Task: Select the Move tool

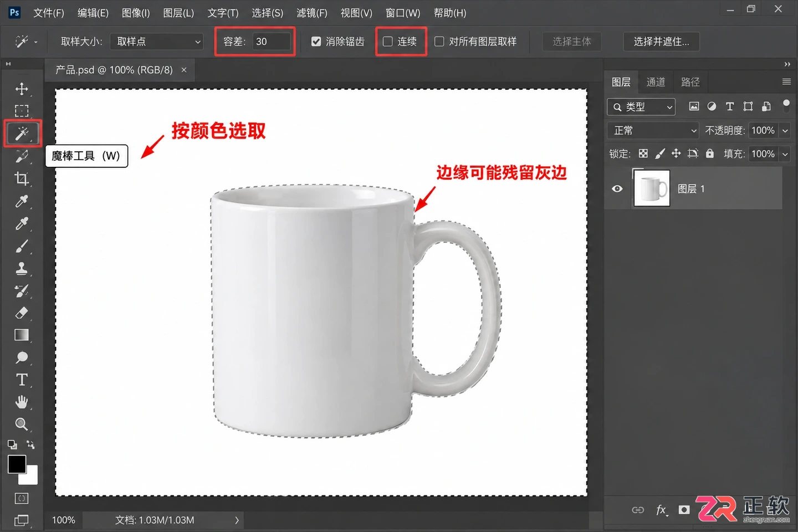Action: click(22, 89)
